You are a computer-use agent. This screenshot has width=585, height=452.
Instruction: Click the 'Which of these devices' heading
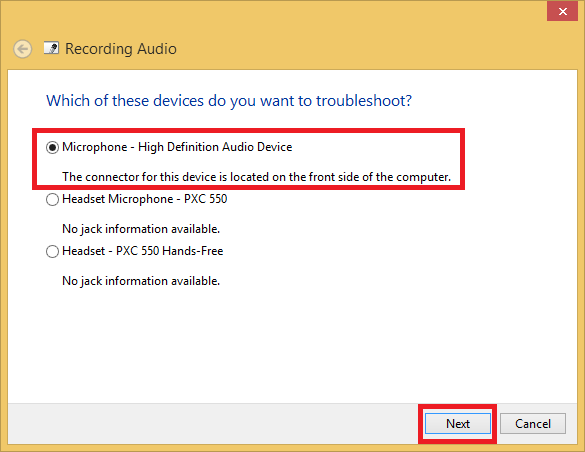click(x=229, y=101)
